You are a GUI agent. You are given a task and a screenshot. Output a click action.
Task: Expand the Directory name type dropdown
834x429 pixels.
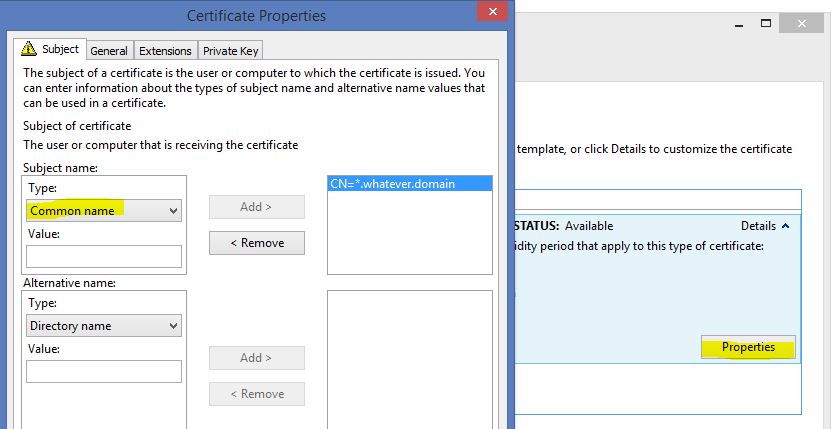point(103,326)
